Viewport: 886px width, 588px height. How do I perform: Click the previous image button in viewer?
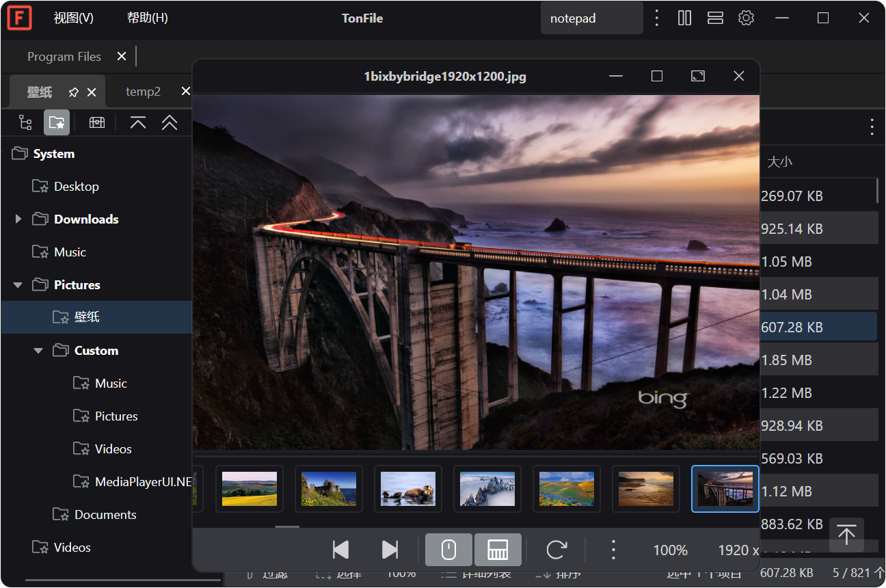(x=340, y=550)
